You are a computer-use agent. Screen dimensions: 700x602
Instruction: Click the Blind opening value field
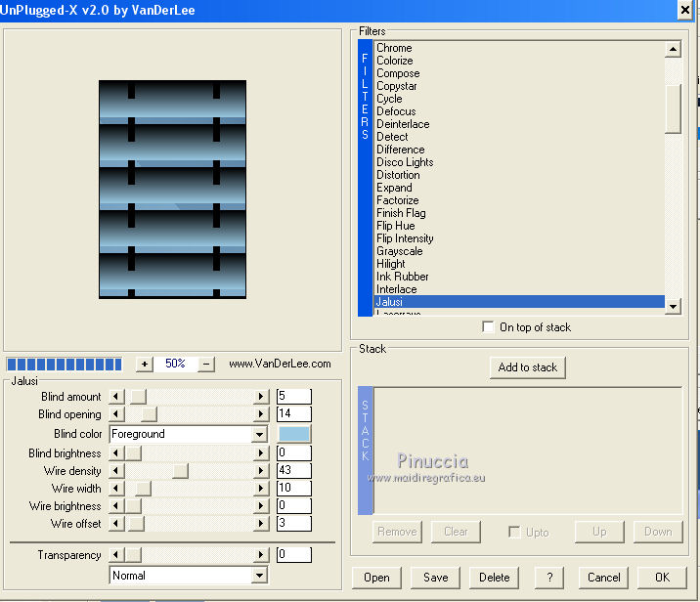tap(293, 414)
